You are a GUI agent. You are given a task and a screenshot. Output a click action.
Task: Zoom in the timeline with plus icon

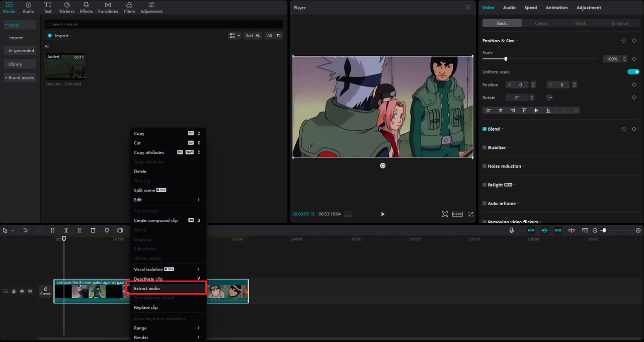(x=638, y=230)
